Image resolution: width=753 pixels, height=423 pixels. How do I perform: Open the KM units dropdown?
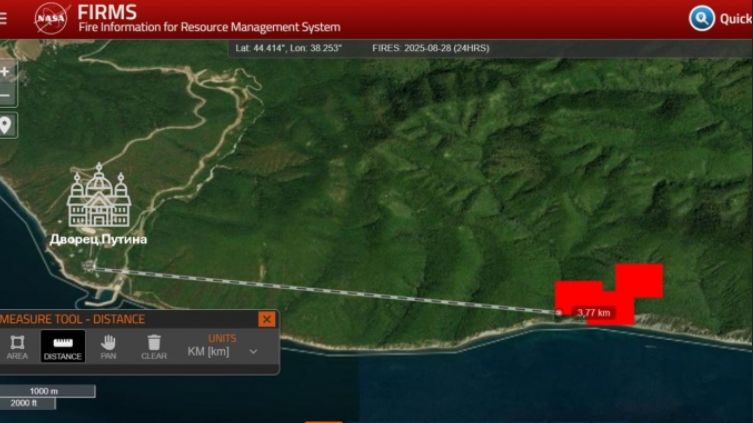[222, 351]
